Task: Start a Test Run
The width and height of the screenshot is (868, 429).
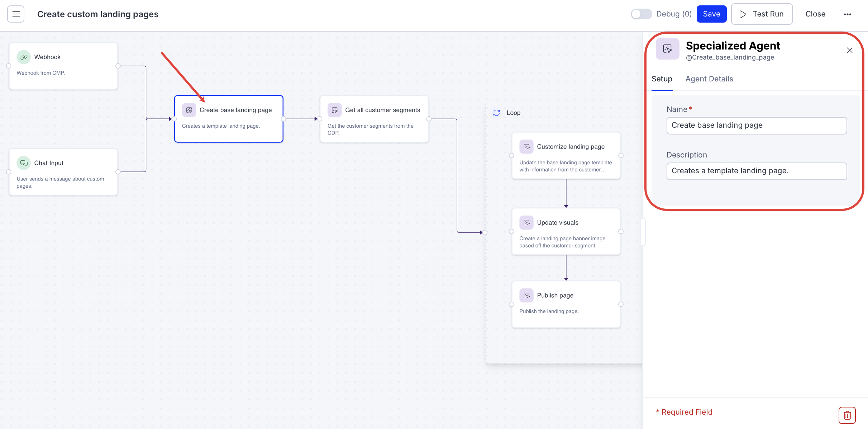Action: click(762, 14)
